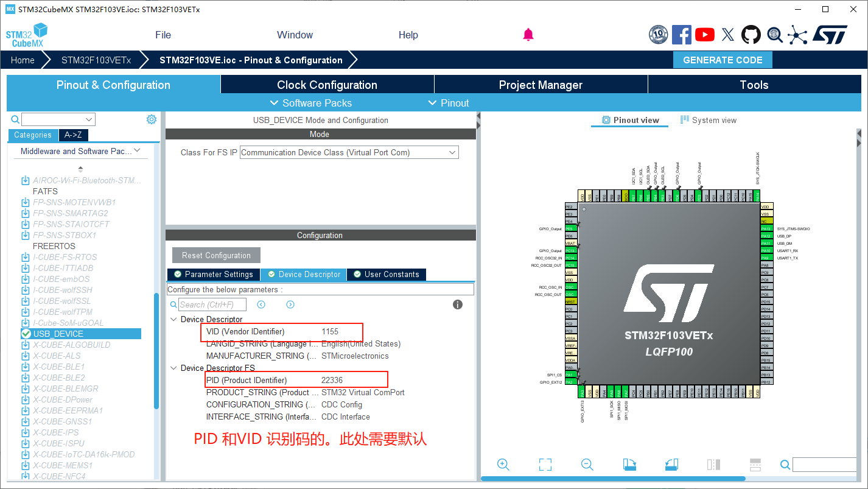Open the YouTube channel icon
This screenshot has height=489, width=868.
coord(705,35)
